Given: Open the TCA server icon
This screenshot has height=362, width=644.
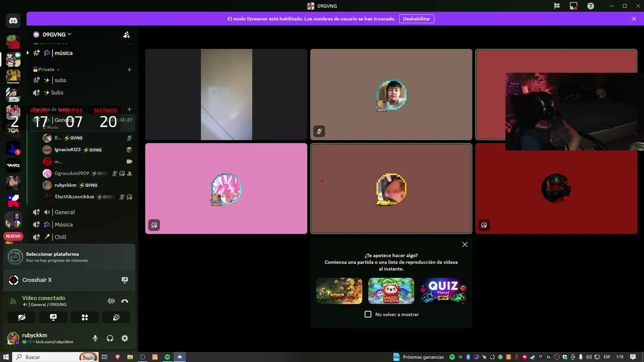Looking at the screenshot, I should pos(13,130).
